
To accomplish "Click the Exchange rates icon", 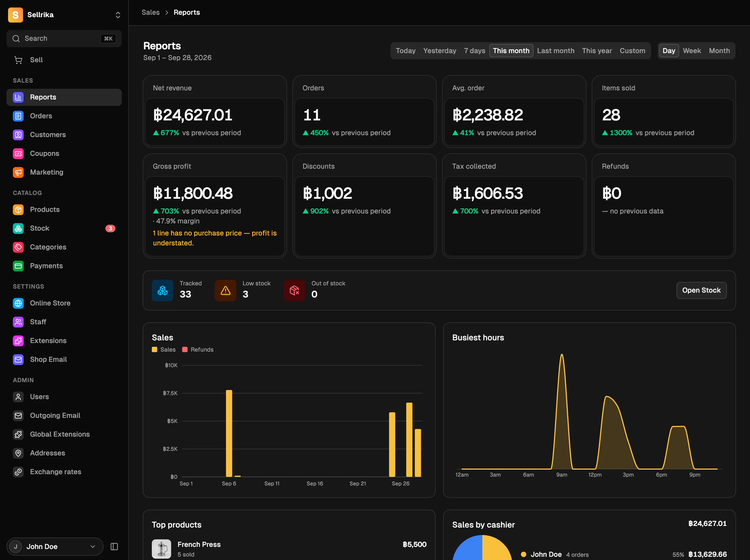I will coord(18,472).
